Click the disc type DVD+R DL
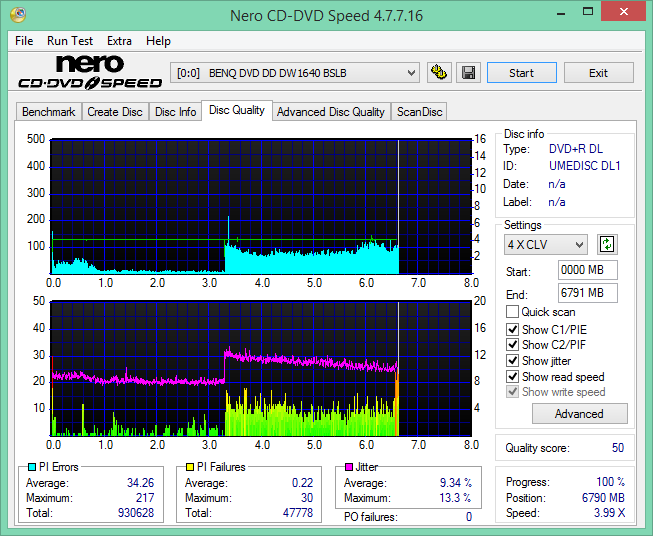This screenshot has height=536, width=653. click(576, 149)
